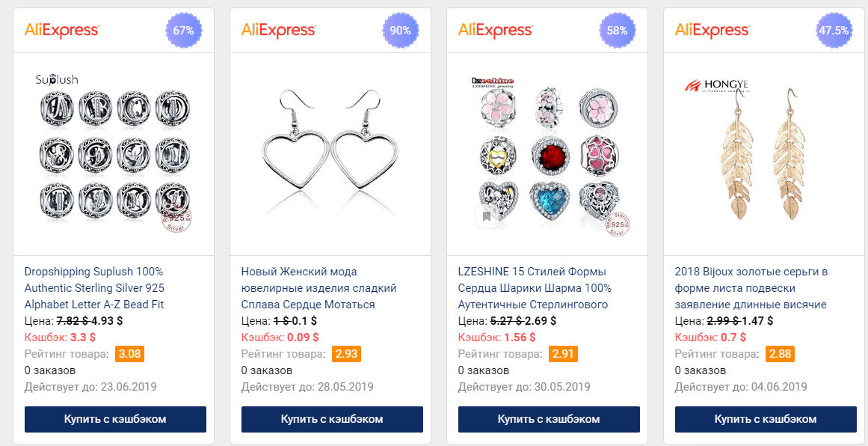Click the 67% discount badge
The image size is (868, 446).
click(184, 31)
